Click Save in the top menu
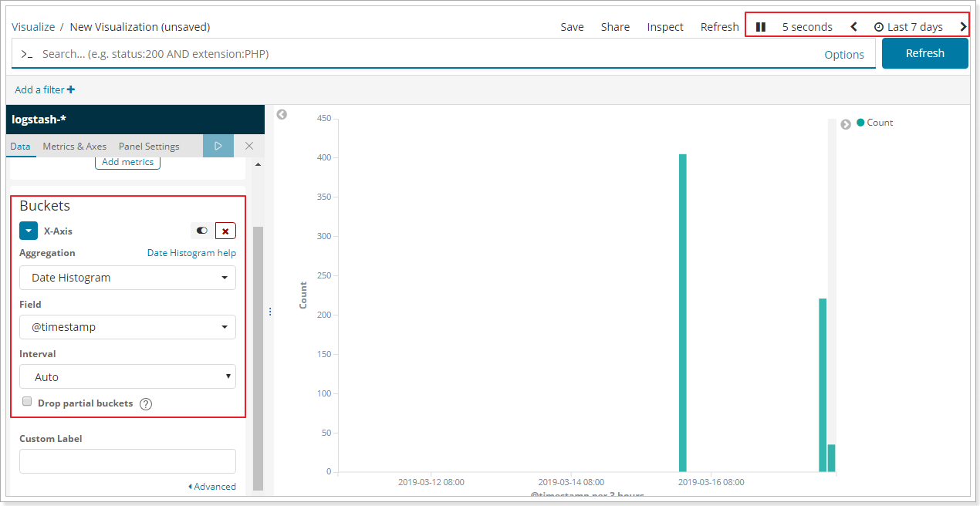This screenshot has height=506, width=980. pyautogui.click(x=572, y=27)
